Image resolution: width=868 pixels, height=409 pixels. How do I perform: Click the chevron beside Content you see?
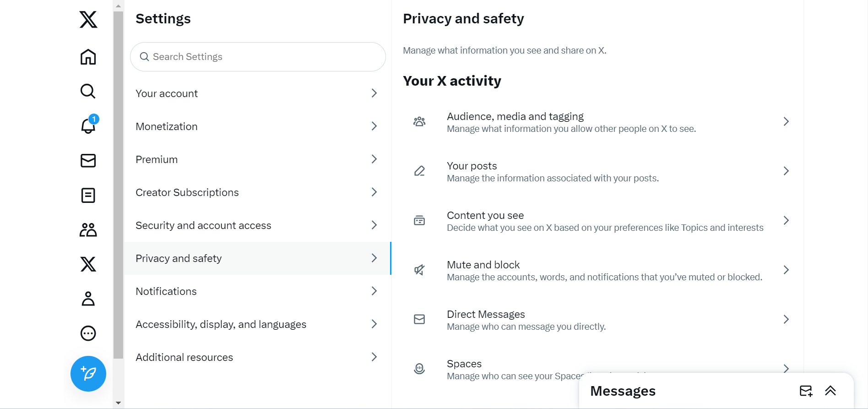786,220
